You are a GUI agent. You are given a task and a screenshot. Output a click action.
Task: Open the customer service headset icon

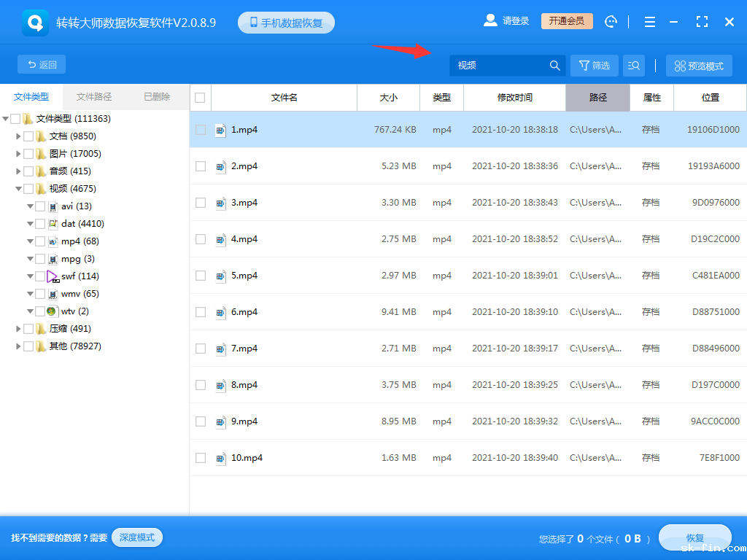click(x=611, y=21)
